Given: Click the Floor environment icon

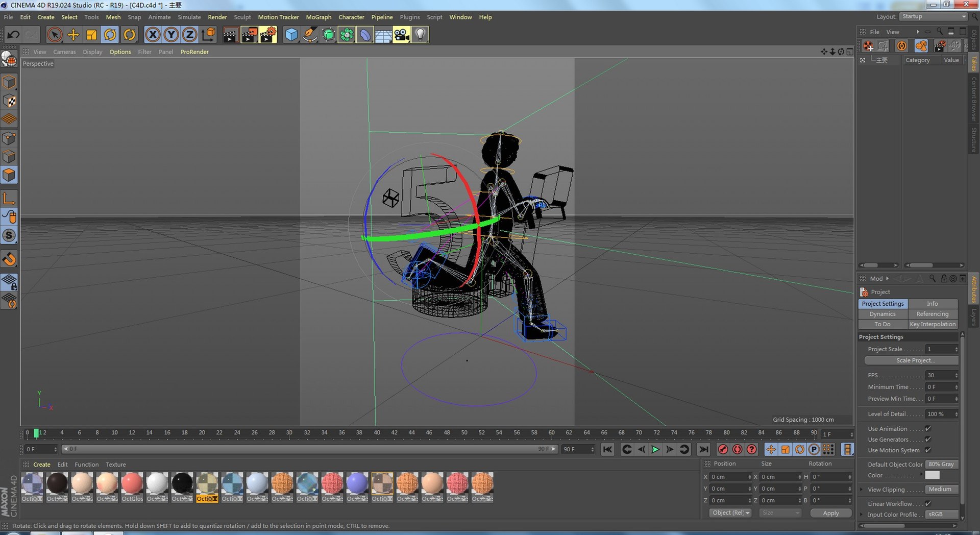Looking at the screenshot, I should coord(383,35).
